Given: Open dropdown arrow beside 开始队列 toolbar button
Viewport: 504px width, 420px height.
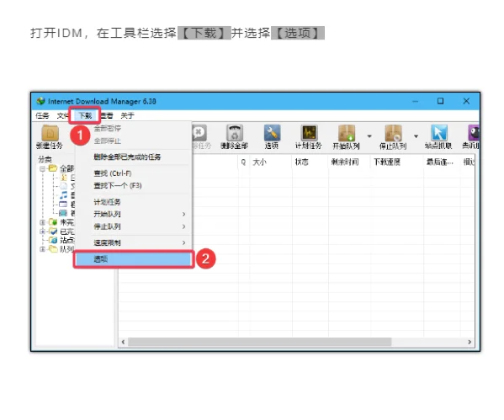Looking at the screenshot, I should [369, 136].
